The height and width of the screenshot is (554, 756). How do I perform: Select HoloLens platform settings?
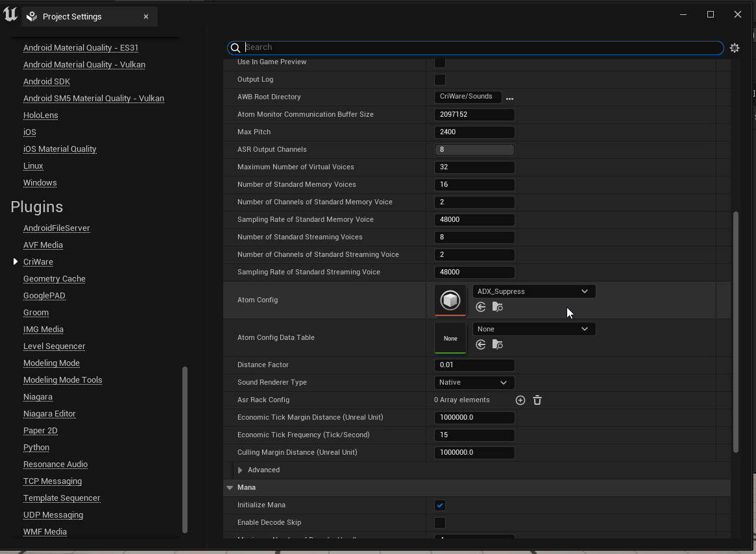coord(40,115)
